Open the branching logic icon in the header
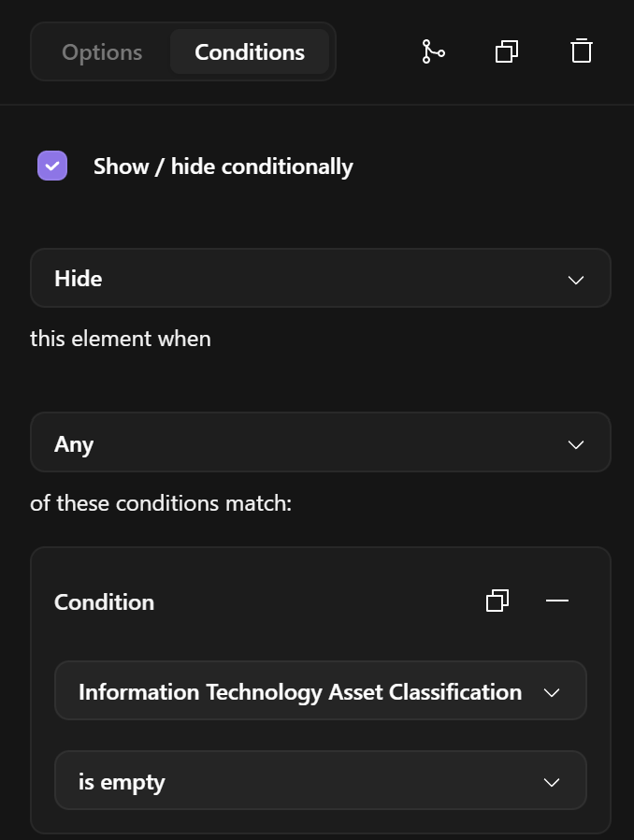This screenshot has width=634, height=840. (433, 51)
